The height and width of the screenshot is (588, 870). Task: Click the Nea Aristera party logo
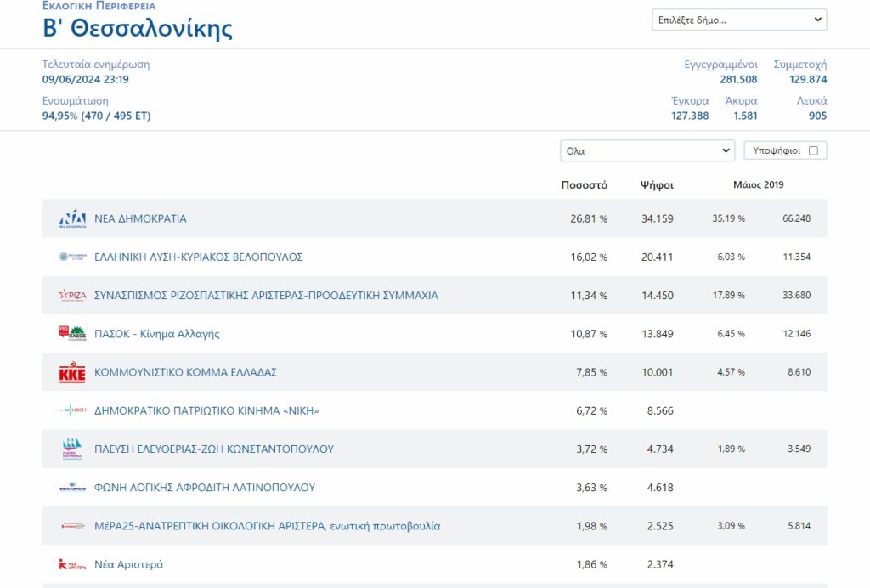tap(73, 564)
